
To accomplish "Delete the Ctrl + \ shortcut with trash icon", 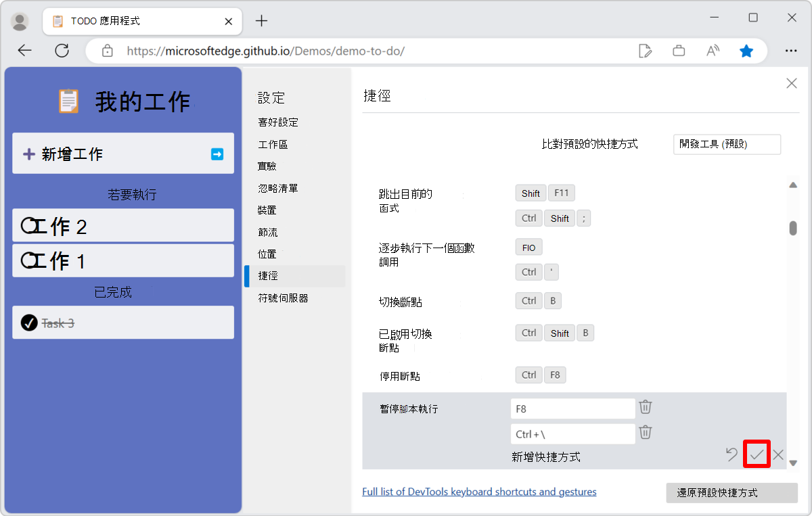I will [x=645, y=433].
